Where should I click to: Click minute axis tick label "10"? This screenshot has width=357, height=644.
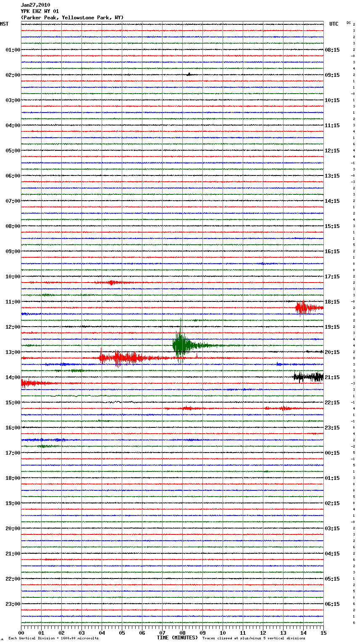[x=223, y=633]
